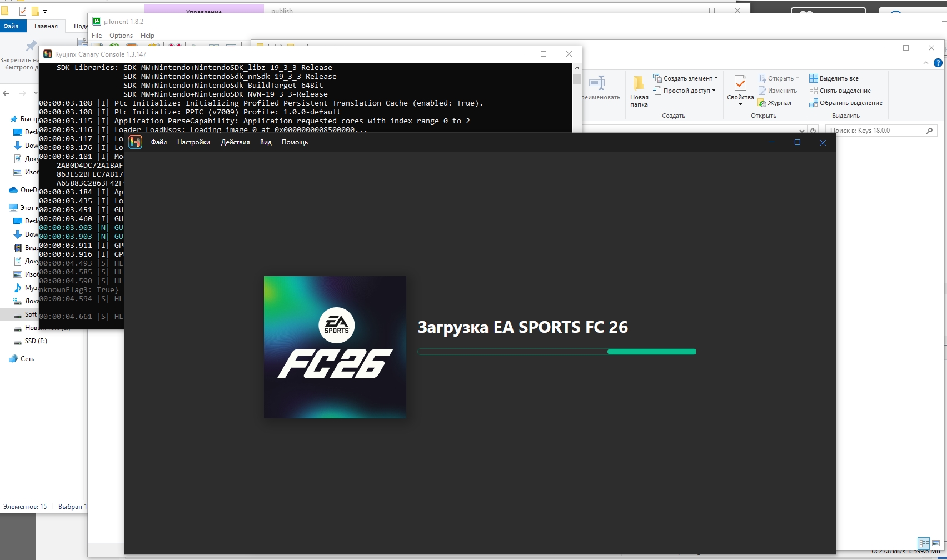Select Сеть in the navigation pane
This screenshot has width=947, height=560.
[x=22, y=359]
